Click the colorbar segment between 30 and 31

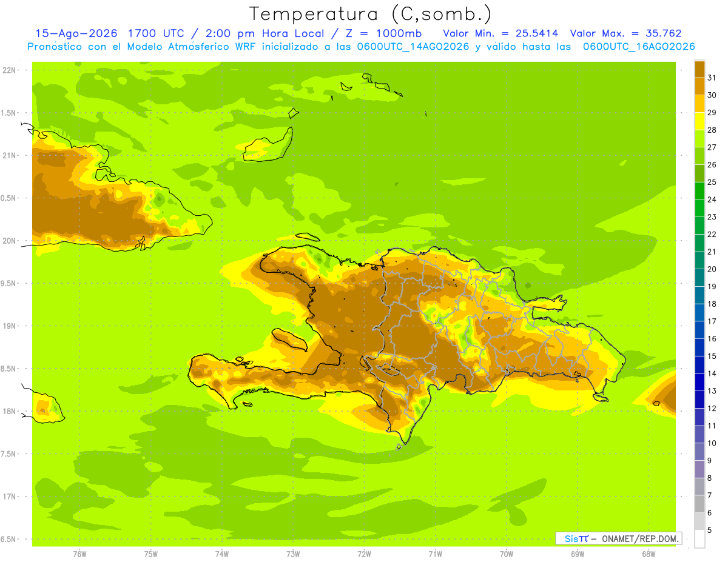(699, 86)
